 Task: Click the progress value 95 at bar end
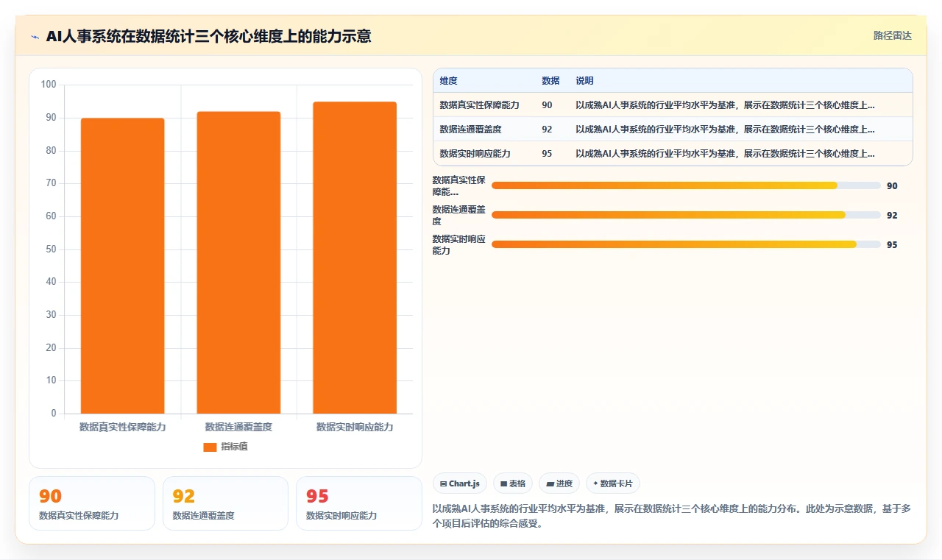pyautogui.click(x=892, y=245)
